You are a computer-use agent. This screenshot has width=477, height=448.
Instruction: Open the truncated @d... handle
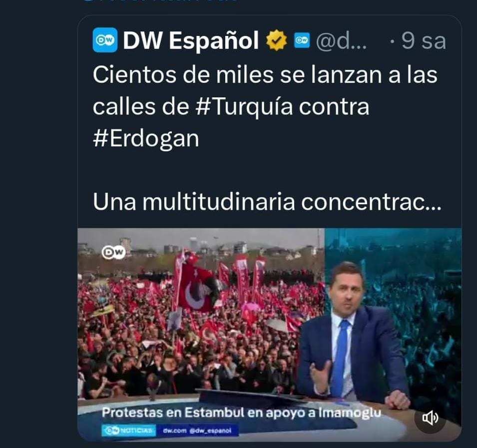[x=341, y=41]
